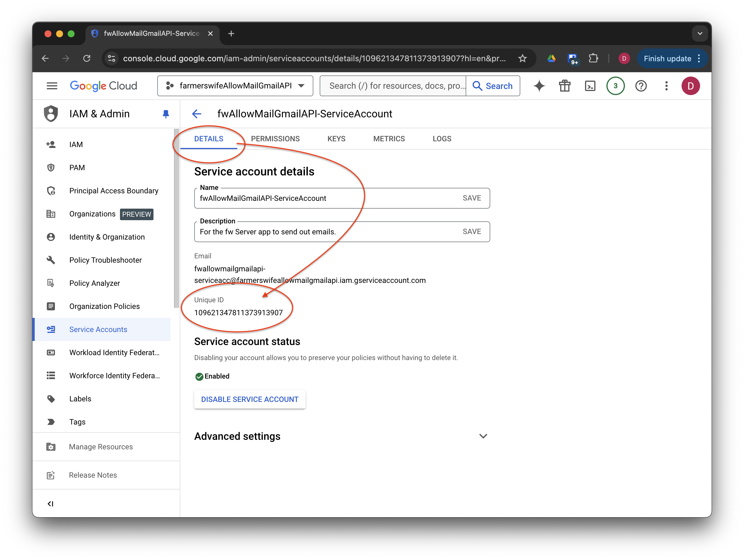Bookmark the page with the star icon

(x=522, y=59)
